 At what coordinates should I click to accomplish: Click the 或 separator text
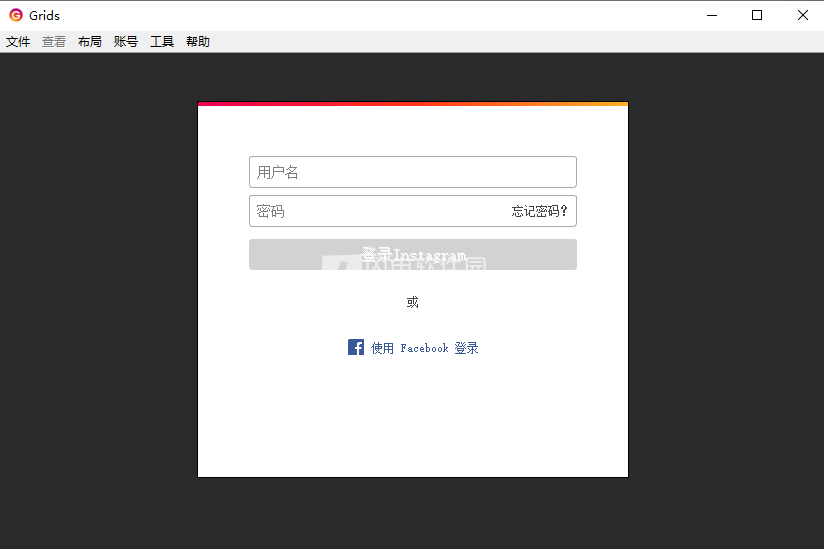click(x=413, y=302)
